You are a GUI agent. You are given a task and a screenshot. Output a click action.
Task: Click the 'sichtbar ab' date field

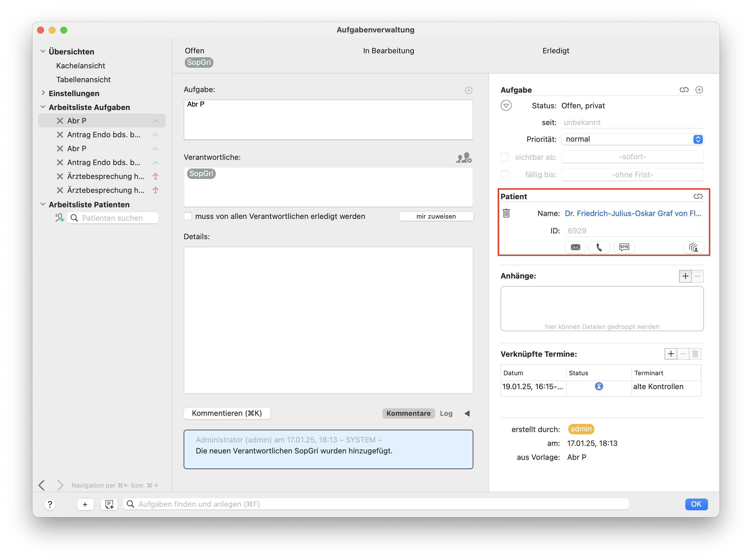632,157
